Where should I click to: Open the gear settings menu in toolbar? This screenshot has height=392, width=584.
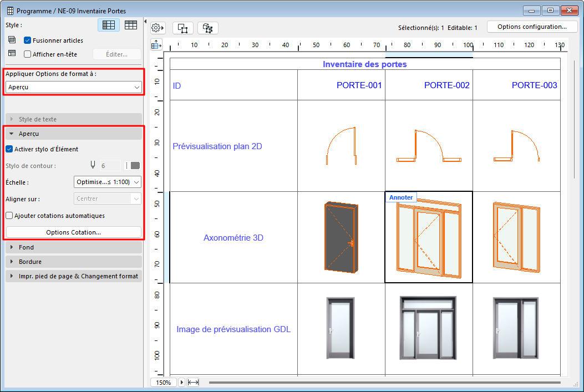click(x=158, y=28)
